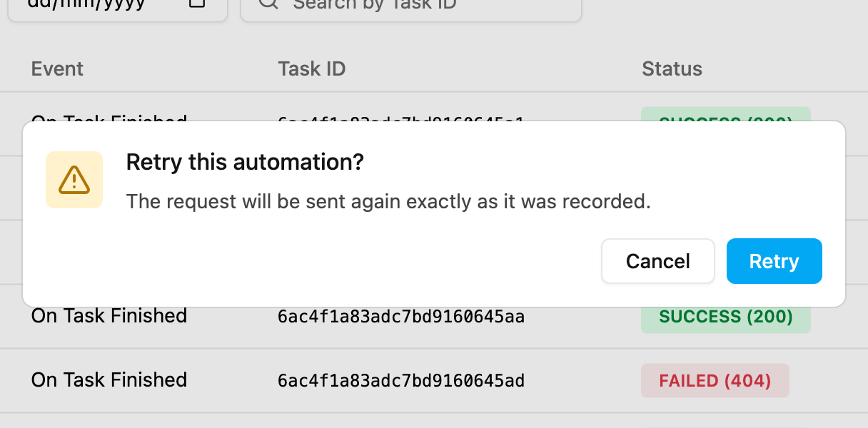This screenshot has width=868, height=428.
Task: Open On Task Finished event for FAILED row
Action: [109, 380]
